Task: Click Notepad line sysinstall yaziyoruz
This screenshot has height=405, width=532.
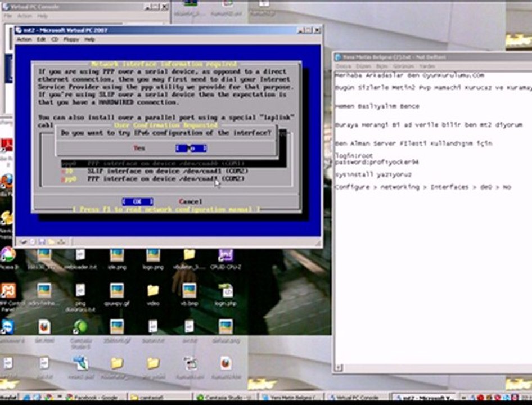Action: (373, 175)
